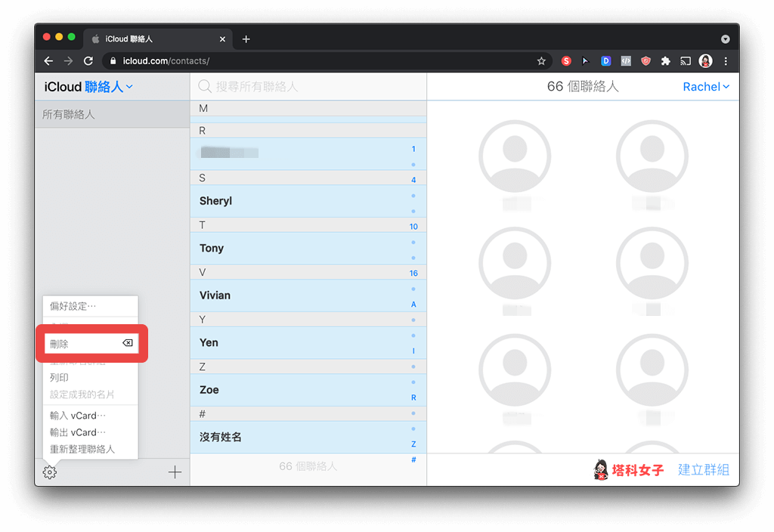Click the browser forward arrow
The width and height of the screenshot is (774, 532).
tap(68, 60)
